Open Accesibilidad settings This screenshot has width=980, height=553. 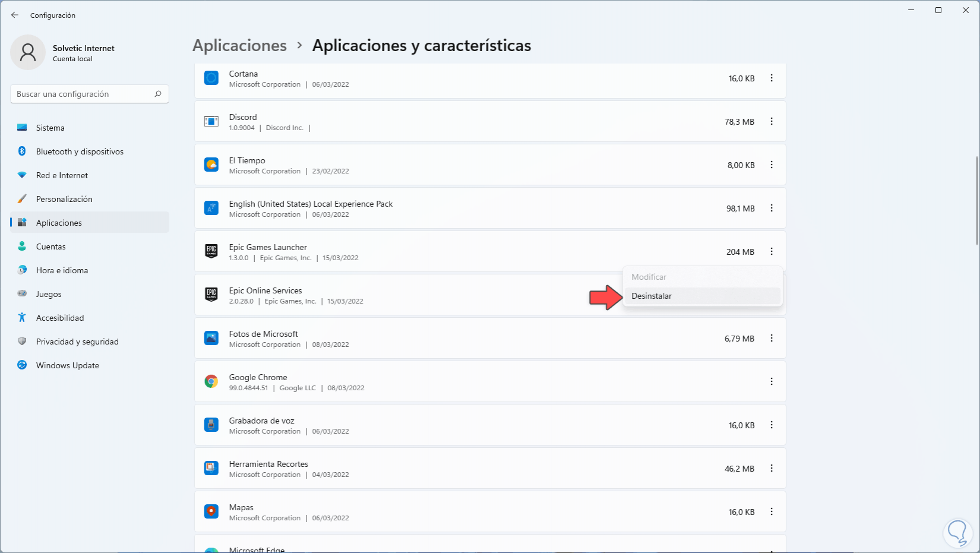[90, 318]
